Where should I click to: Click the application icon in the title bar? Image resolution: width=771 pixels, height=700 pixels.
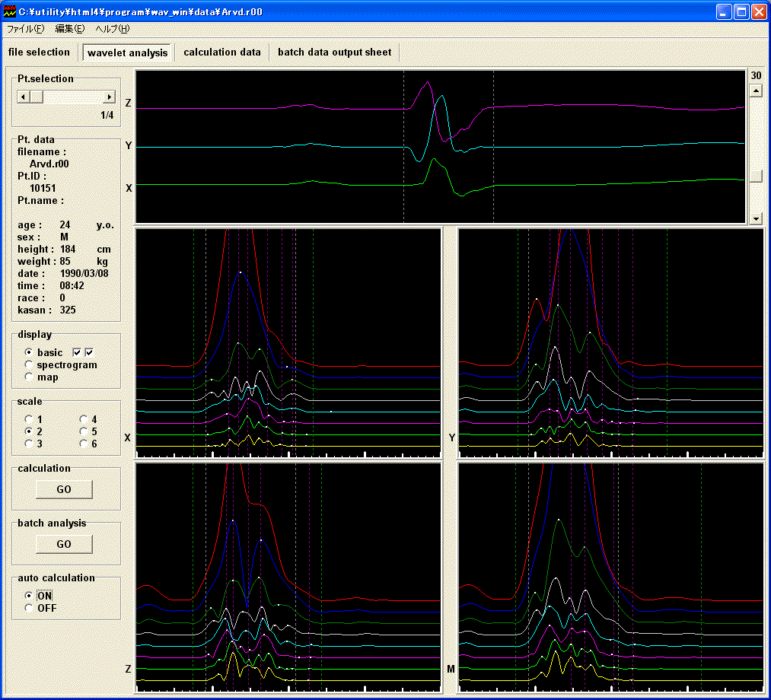10,12
